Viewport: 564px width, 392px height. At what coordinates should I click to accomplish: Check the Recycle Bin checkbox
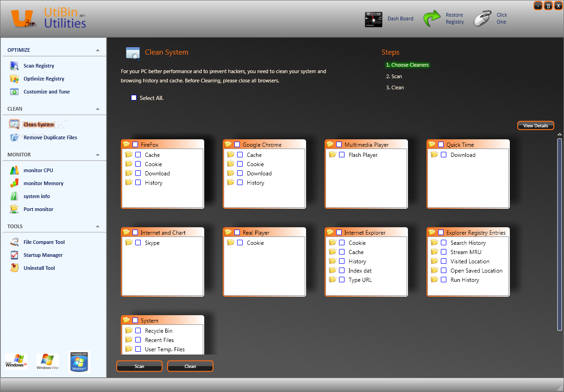138,331
